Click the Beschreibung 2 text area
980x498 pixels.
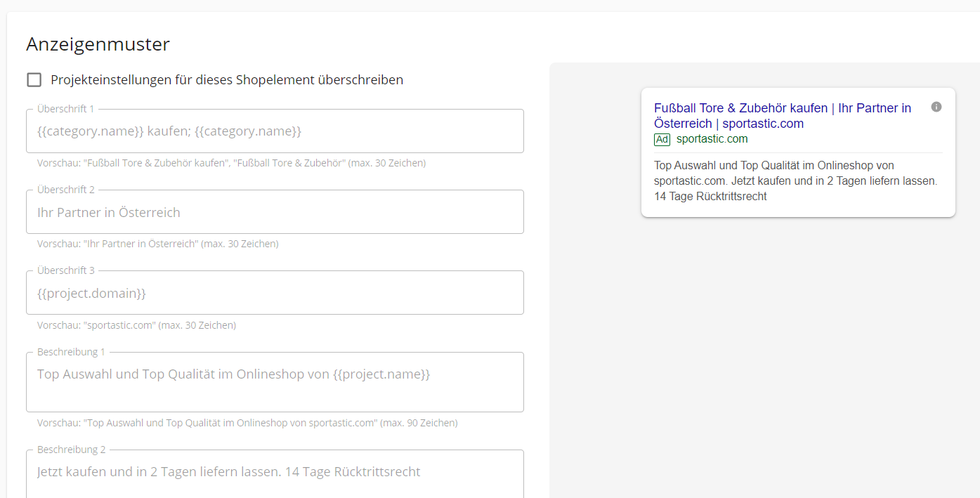click(x=275, y=474)
